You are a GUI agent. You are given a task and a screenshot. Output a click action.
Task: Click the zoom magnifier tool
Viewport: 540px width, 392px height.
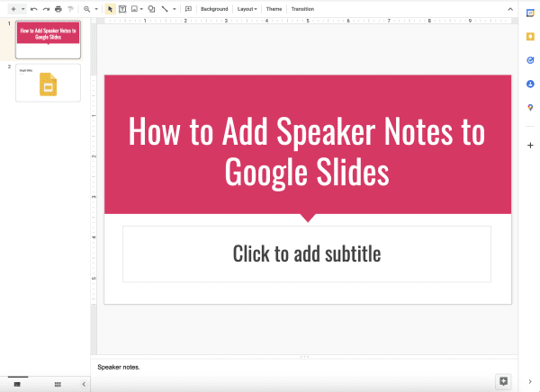[x=86, y=9]
